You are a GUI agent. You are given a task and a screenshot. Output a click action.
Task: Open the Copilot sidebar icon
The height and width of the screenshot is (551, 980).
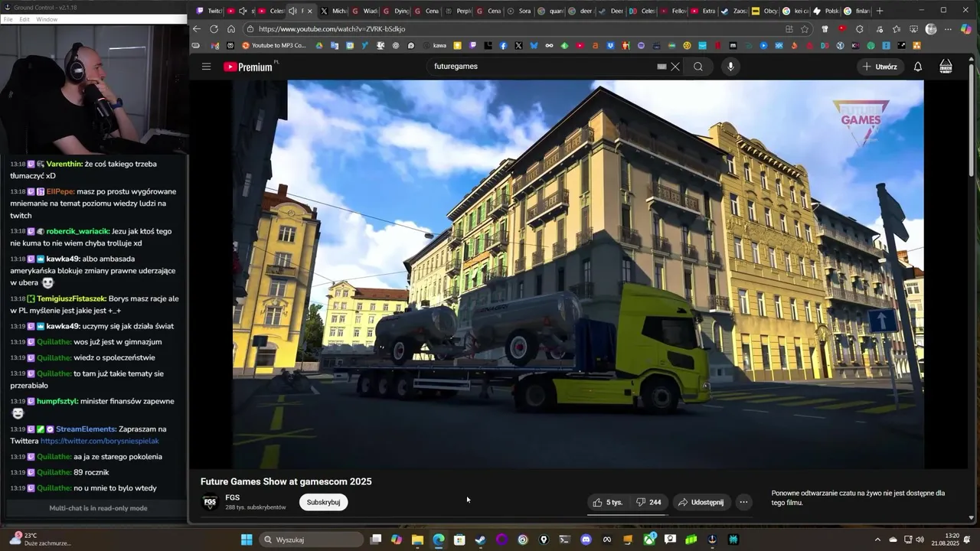point(965,29)
